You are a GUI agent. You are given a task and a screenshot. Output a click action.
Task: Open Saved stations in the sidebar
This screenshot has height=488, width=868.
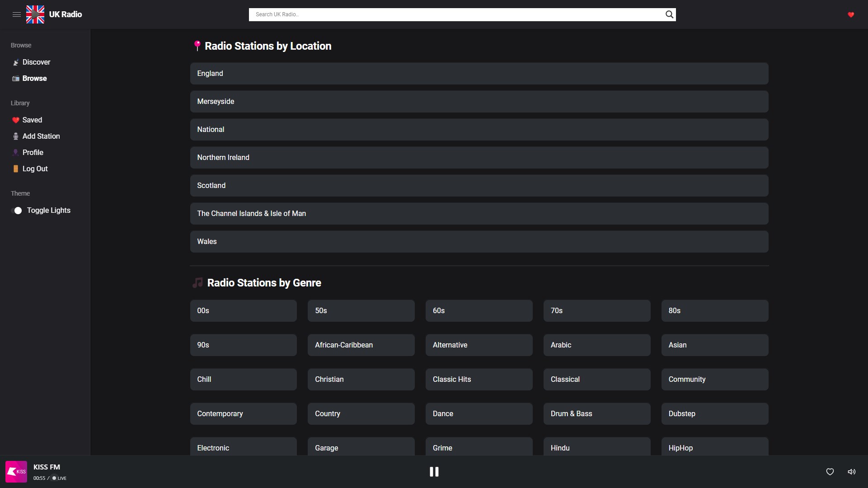[x=32, y=120]
